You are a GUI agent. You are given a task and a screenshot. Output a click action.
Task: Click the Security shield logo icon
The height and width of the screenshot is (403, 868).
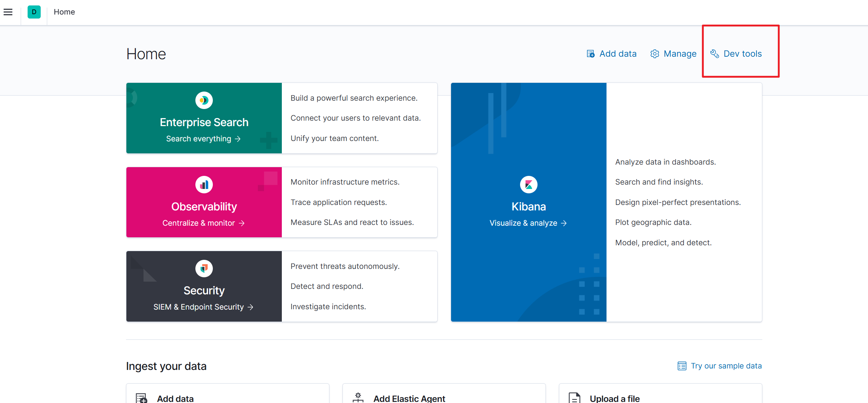point(204,269)
